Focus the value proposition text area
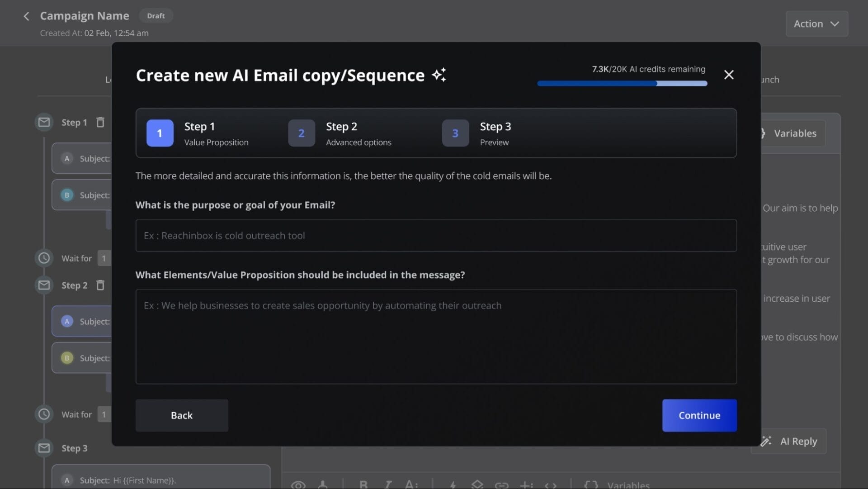 (x=436, y=337)
